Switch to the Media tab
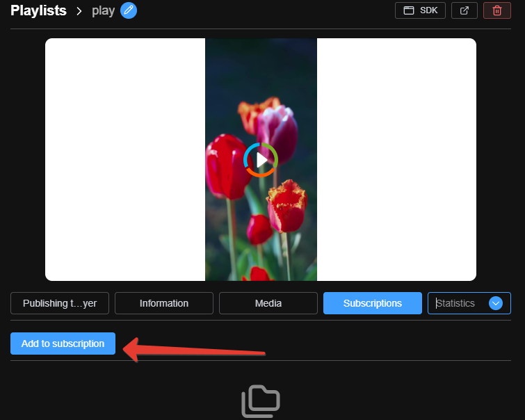The width and height of the screenshot is (525, 420). (x=268, y=303)
